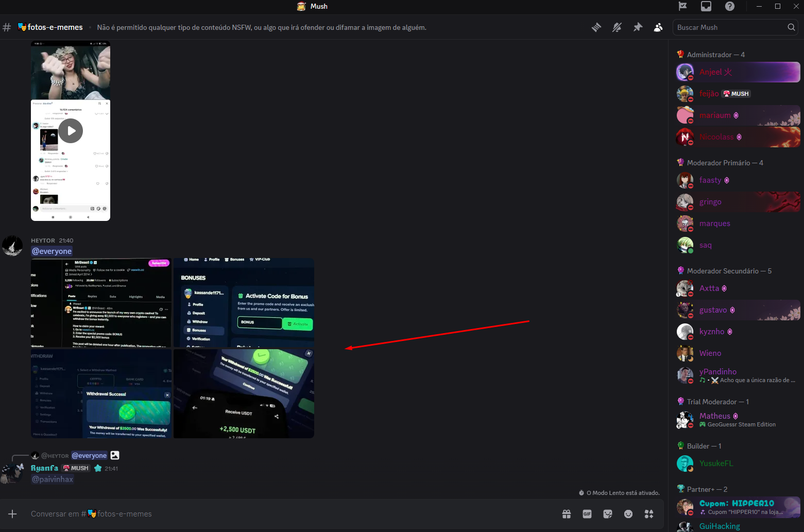This screenshot has width=804, height=532.
Task: Click the flag icon in title bar
Action: pos(683,6)
